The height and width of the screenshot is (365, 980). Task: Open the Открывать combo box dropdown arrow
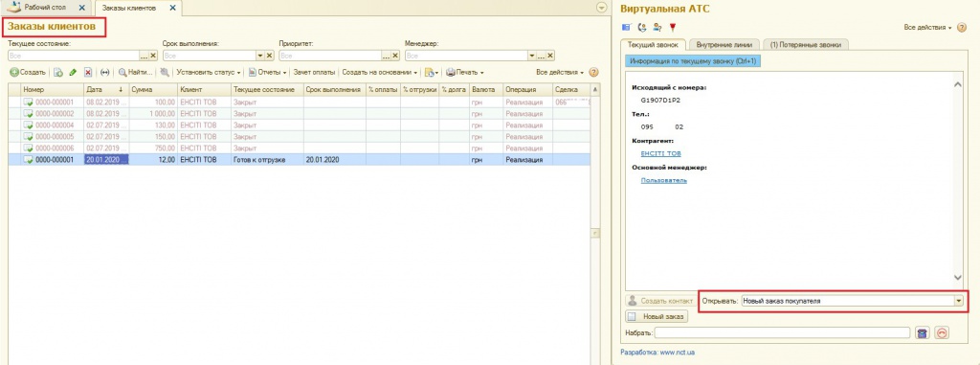pyautogui.click(x=959, y=301)
